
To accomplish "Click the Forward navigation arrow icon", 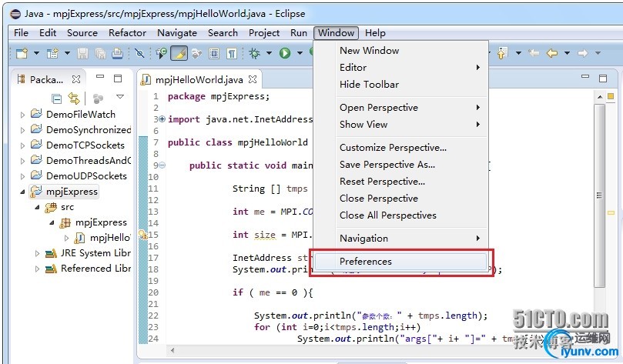I will (x=583, y=53).
